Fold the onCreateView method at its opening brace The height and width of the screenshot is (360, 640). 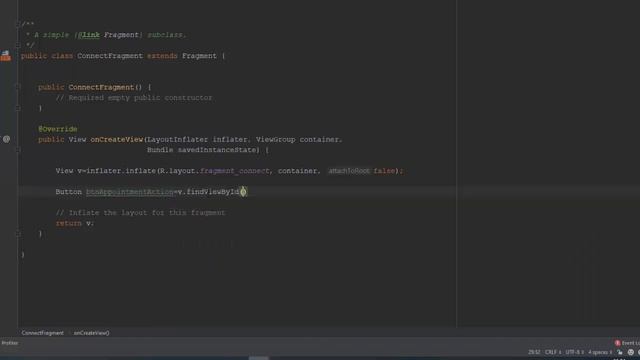[x=18, y=150]
